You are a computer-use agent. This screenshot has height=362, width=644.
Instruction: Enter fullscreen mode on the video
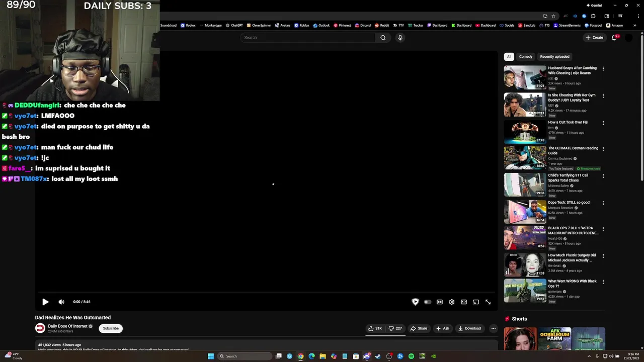(x=488, y=302)
